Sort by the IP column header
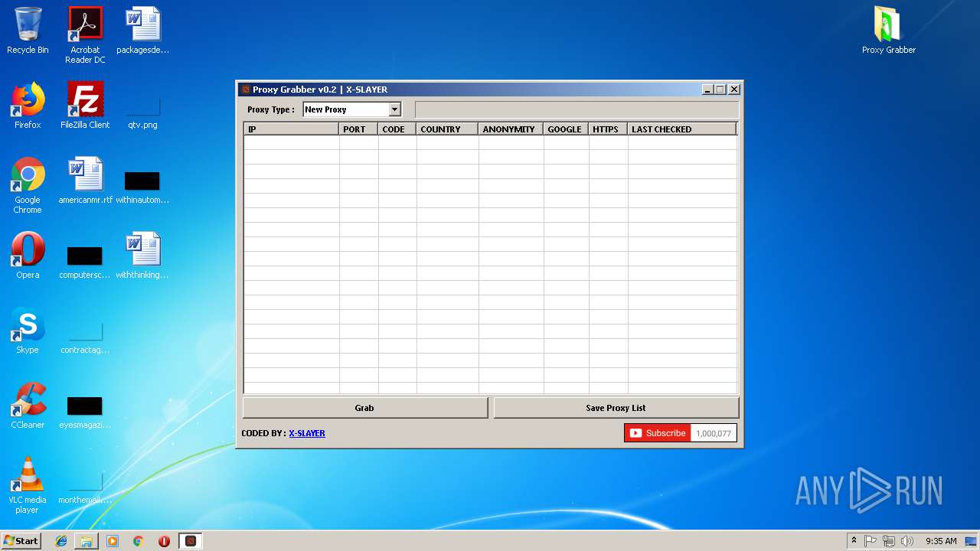Screen dimensions: 980x551 point(292,129)
